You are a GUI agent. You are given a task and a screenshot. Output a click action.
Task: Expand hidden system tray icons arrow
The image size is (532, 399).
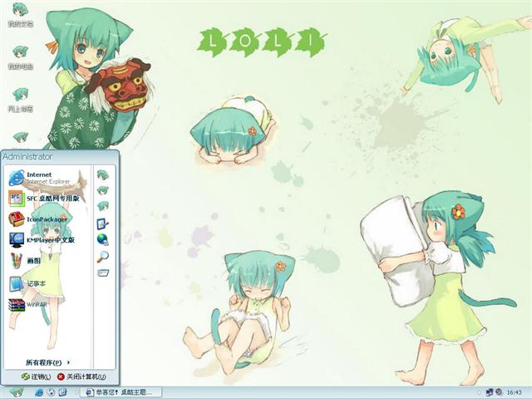479,392
